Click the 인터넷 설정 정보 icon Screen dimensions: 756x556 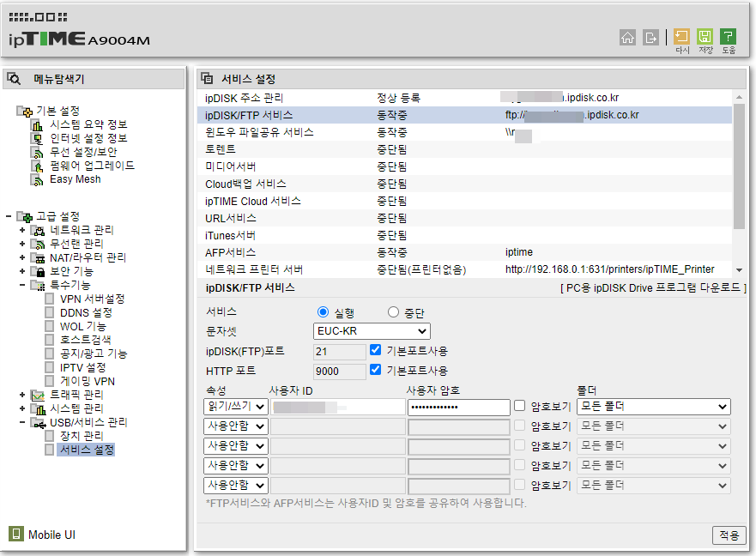point(37,139)
